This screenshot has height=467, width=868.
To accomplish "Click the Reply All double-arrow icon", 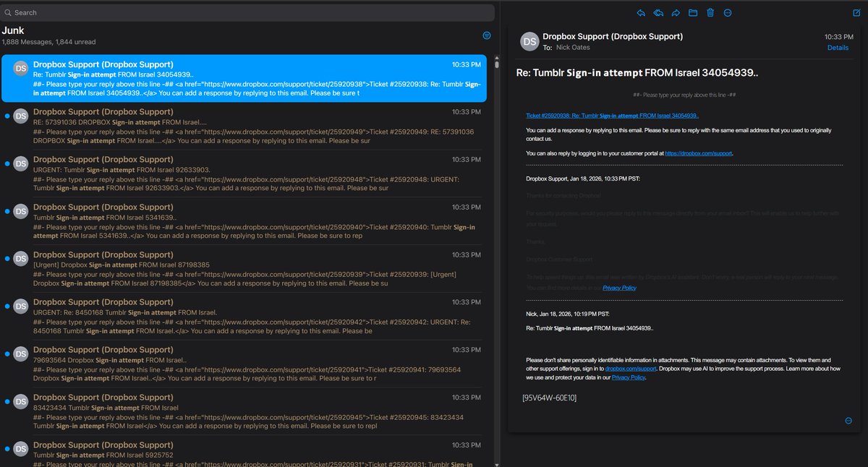I will pyautogui.click(x=658, y=13).
